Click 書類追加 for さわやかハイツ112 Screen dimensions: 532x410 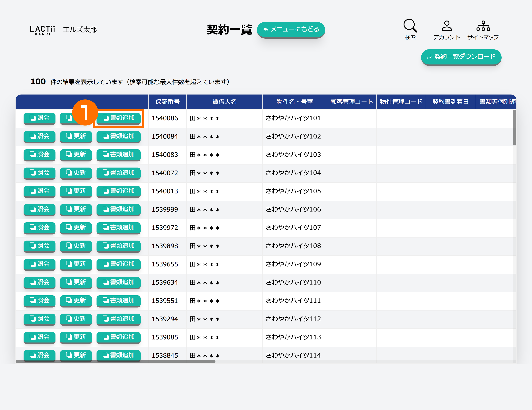click(118, 318)
